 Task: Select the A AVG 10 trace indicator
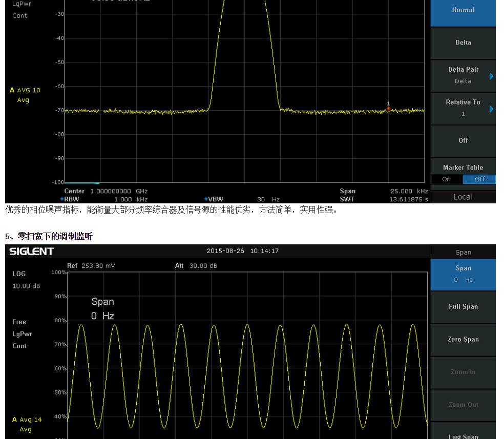click(x=25, y=90)
